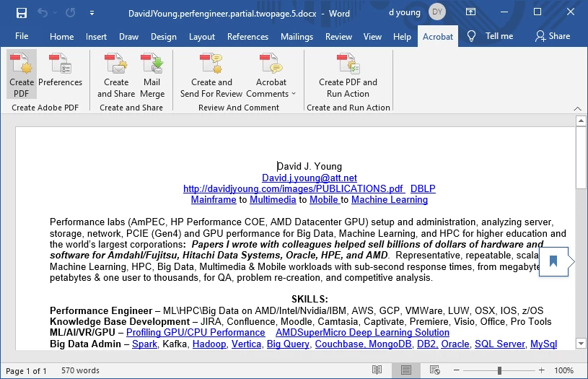588x379 pixels.
Task: Switch to the Insert tab
Action: click(96, 36)
